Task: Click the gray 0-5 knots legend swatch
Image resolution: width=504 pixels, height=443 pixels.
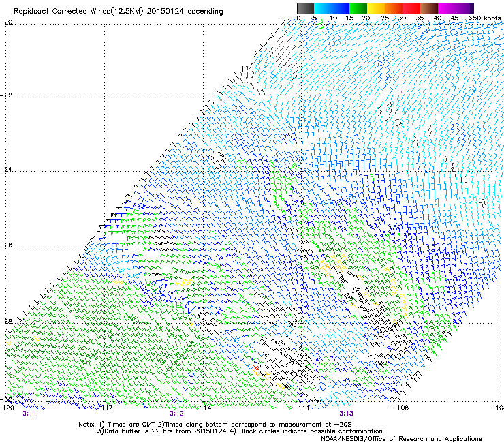Action: tap(305, 8)
